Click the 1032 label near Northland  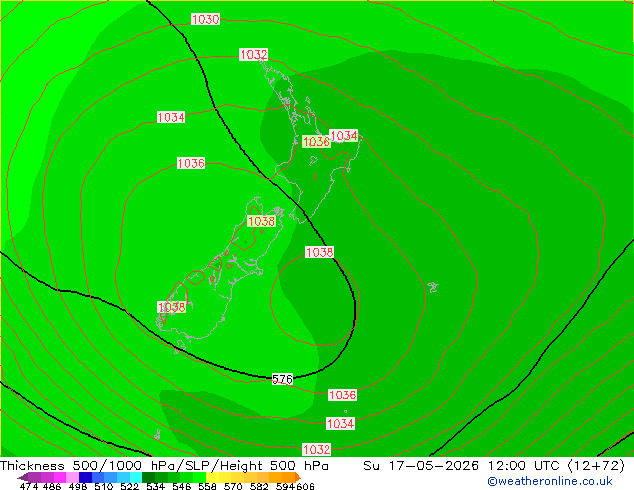(254, 54)
